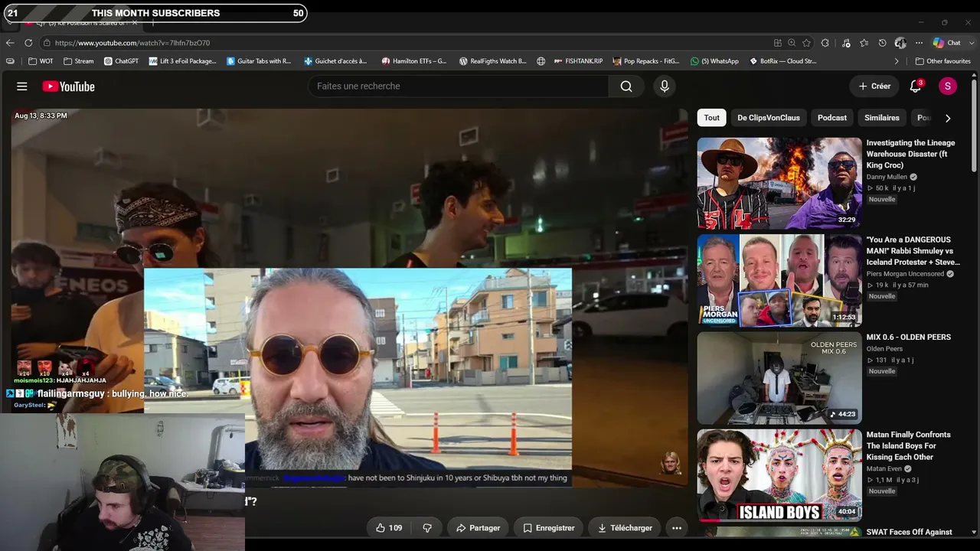980x551 pixels.
Task: Open the media control music icon
Action: coord(846,43)
